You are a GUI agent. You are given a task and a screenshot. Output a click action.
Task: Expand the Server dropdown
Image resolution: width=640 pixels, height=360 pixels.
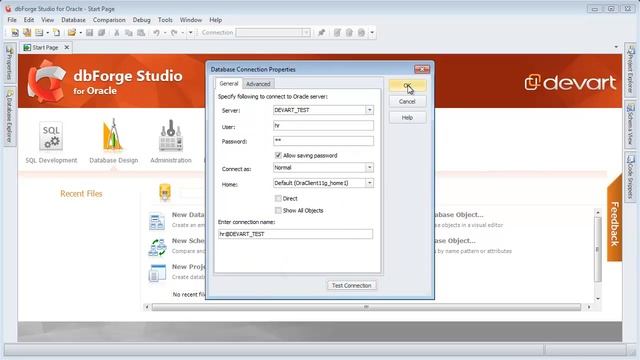click(x=369, y=110)
